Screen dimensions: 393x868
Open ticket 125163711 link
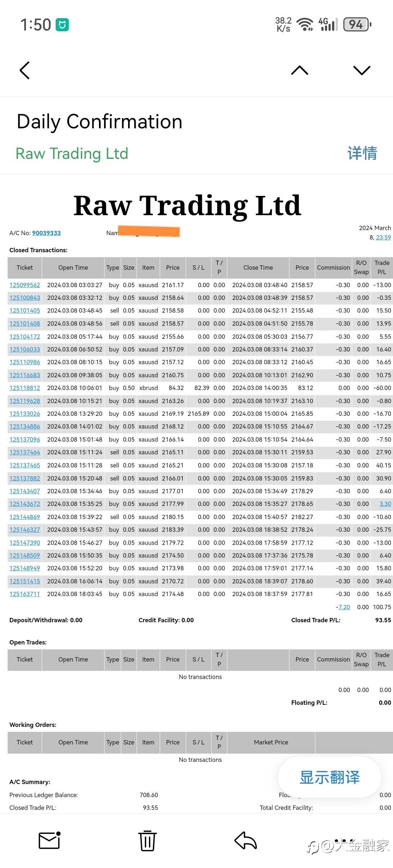25,594
